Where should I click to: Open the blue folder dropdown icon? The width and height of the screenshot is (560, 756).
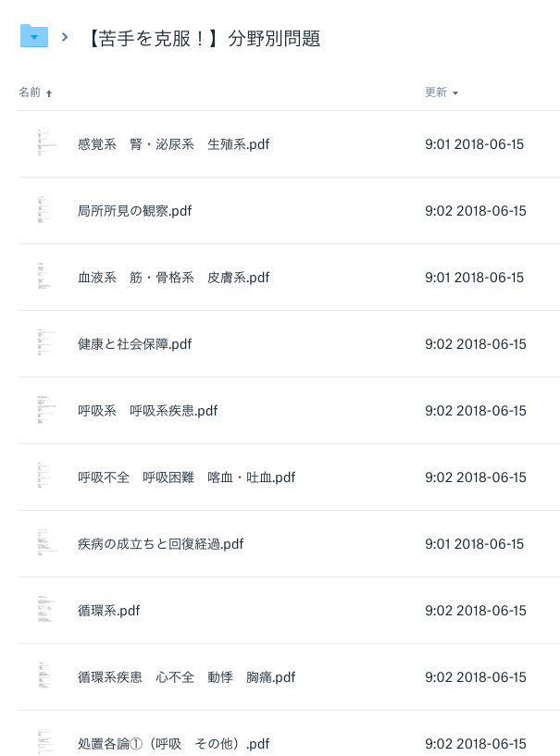pyautogui.click(x=33, y=36)
